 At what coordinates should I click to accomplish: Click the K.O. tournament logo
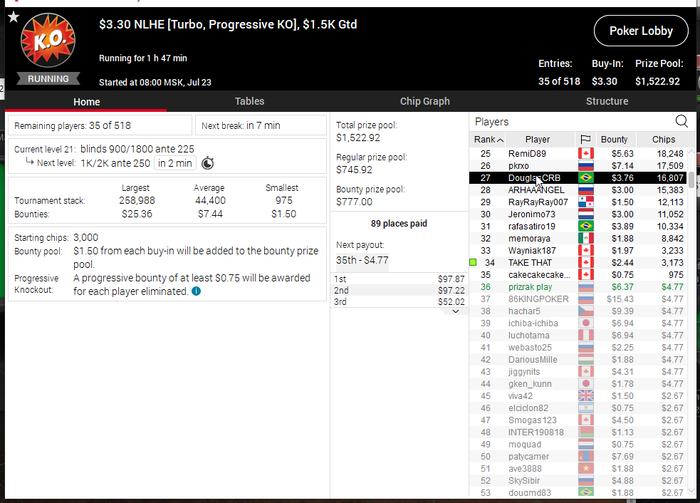tap(48, 40)
